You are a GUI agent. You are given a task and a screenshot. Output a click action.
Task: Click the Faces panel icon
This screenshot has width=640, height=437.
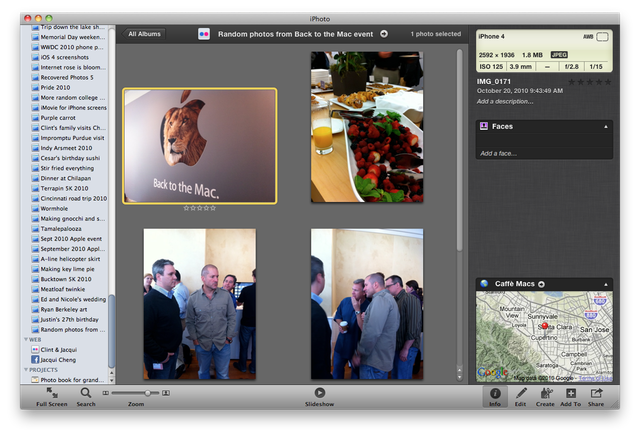(x=484, y=126)
